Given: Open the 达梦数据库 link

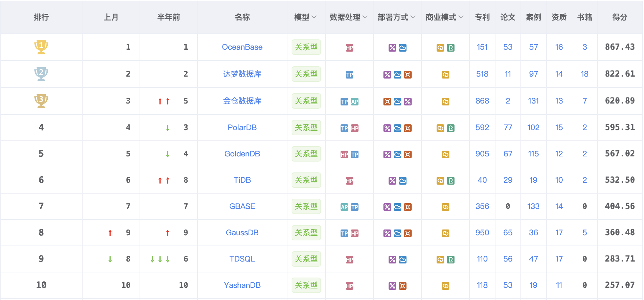Looking at the screenshot, I should click(x=242, y=74).
